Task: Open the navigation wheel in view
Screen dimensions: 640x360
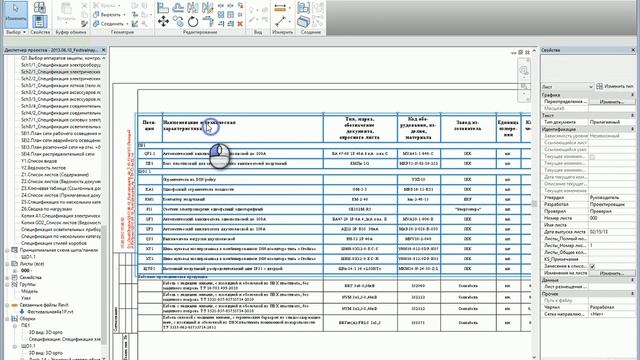Action: [524, 71]
